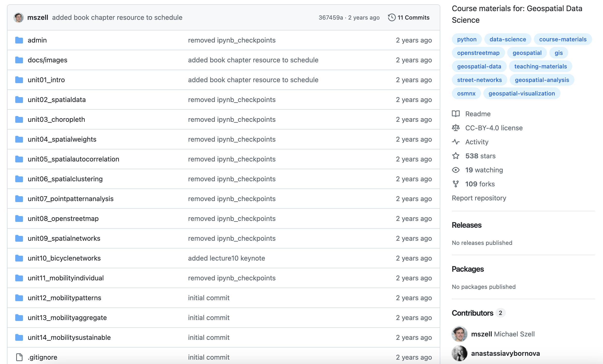
Task: Open the unit05_spatialautocorrelation folder
Action: coord(74,159)
